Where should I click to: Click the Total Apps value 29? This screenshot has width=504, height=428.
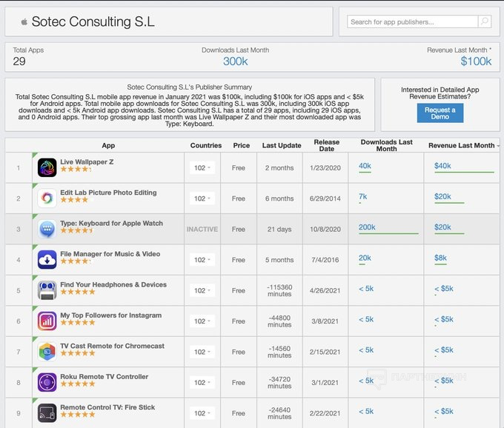tap(19, 61)
